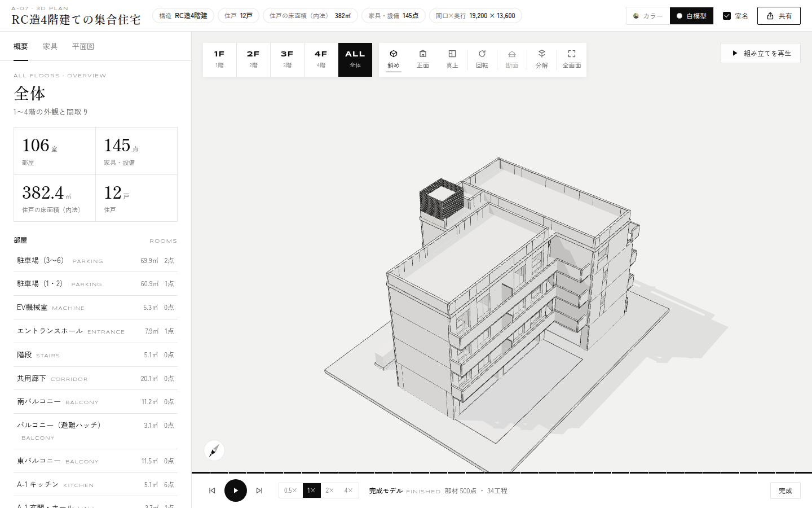Switch to 正面 front view
Screen dimensions: 812x508
tap(423, 59)
